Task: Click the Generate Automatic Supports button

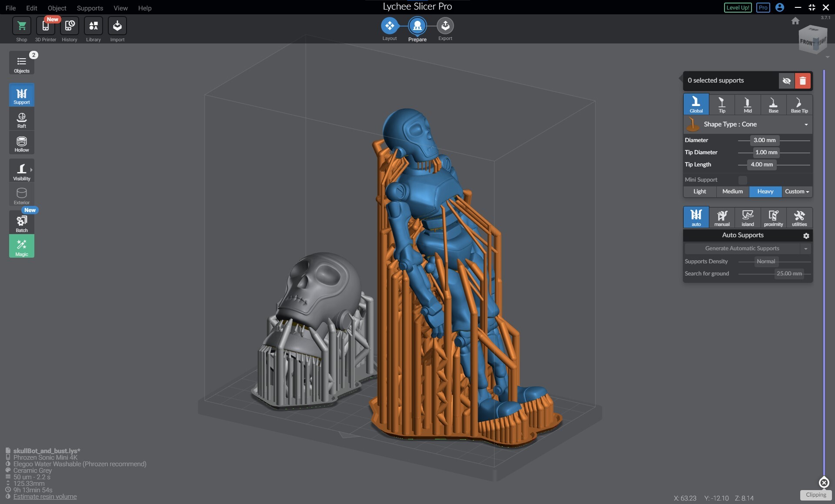Action: 743,248
